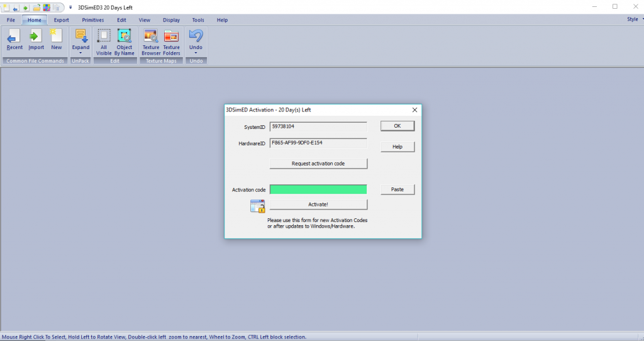Switch to the Home ribbon tab
644x341 pixels.
[x=35, y=20]
